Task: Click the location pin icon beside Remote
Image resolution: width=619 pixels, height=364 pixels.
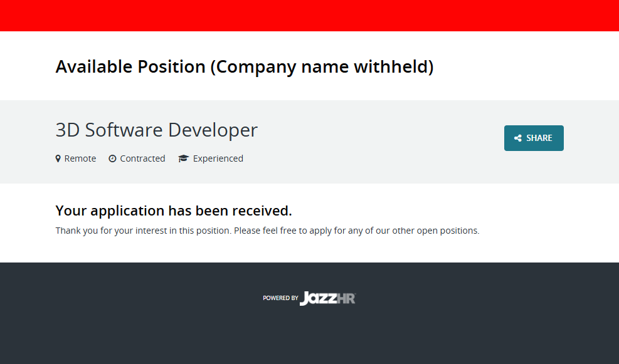Action: click(58, 159)
